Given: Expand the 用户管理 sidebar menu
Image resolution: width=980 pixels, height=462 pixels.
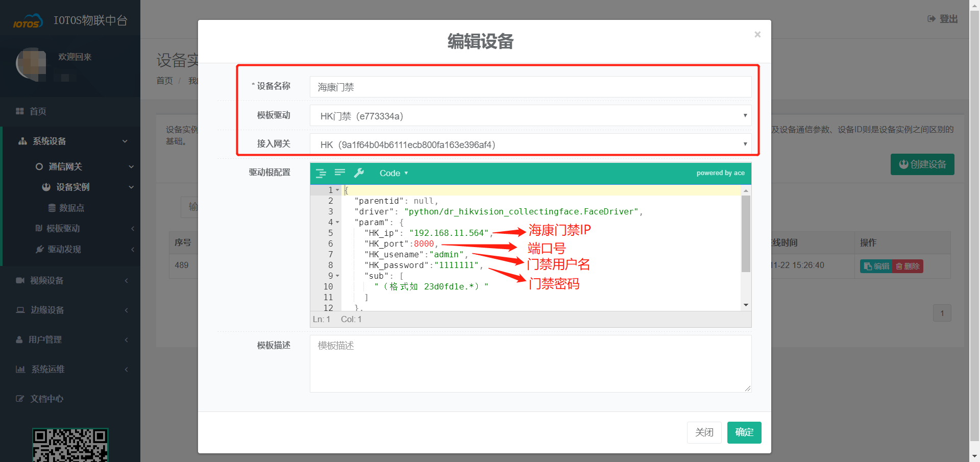Looking at the screenshot, I should click(x=45, y=339).
